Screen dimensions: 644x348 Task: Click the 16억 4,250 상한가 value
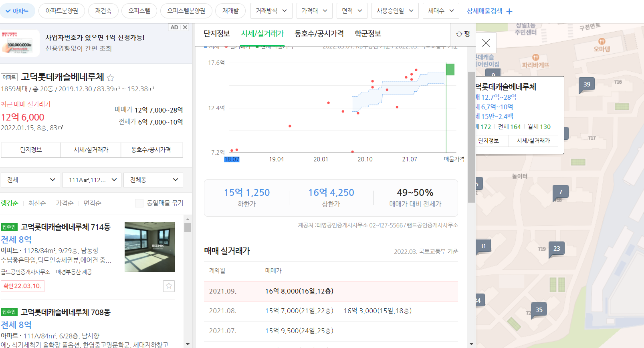331,193
